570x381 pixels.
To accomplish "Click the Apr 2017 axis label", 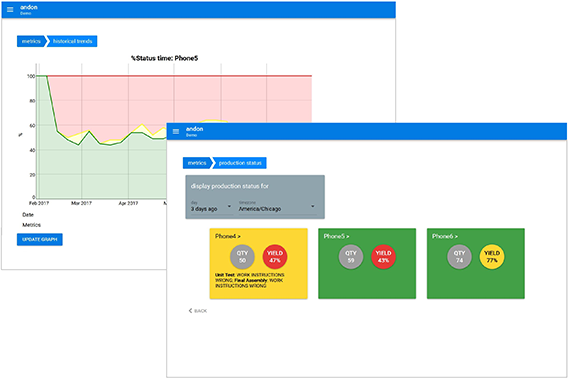I will [x=128, y=203].
